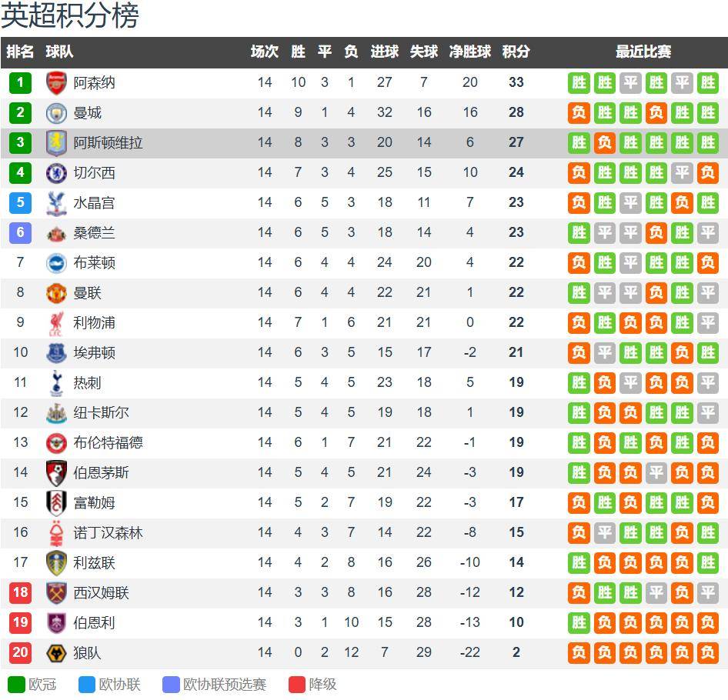Click rank badge 20 for 狼队

click(20, 653)
